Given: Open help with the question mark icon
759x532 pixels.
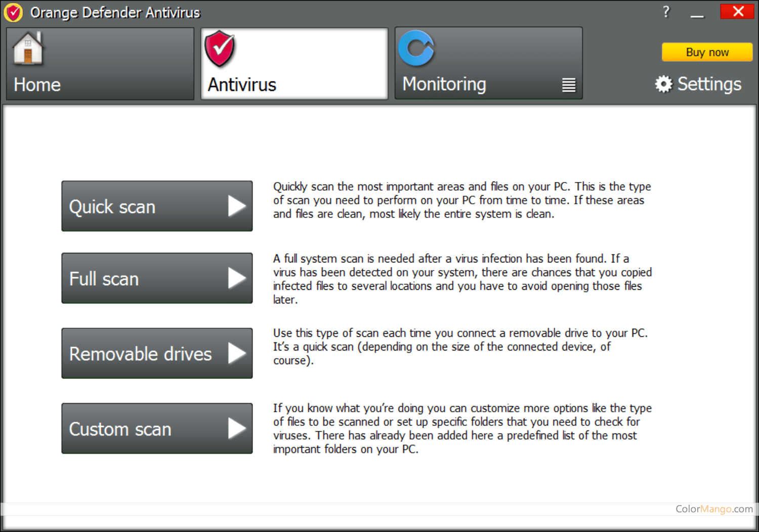Looking at the screenshot, I should click(x=666, y=12).
